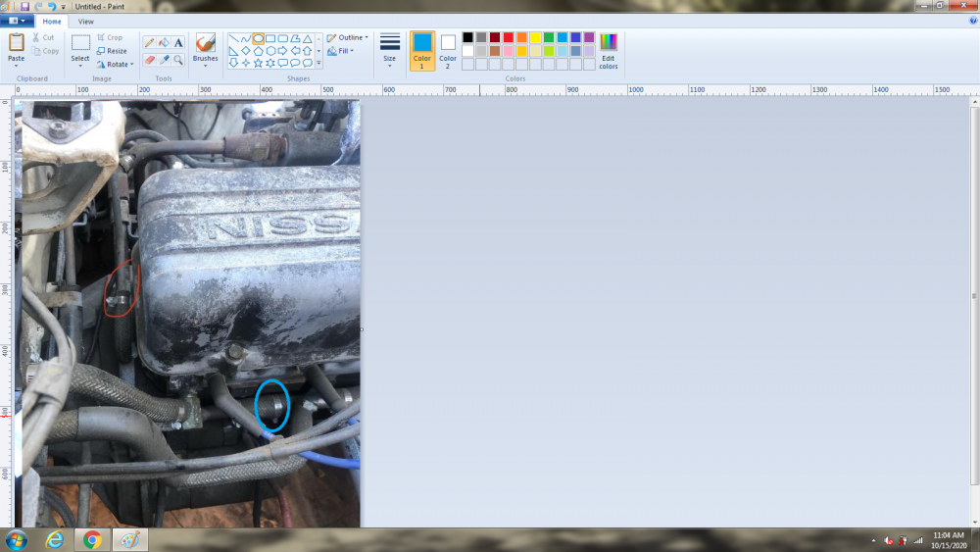Viewport: 980px width, 552px height.
Task: Pick the purple color swatch
Action: pos(589,37)
